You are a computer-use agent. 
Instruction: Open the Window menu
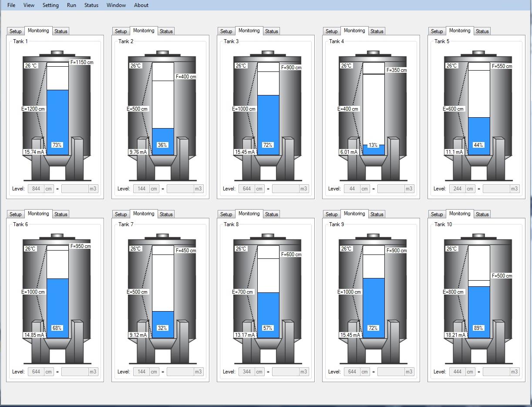click(116, 5)
